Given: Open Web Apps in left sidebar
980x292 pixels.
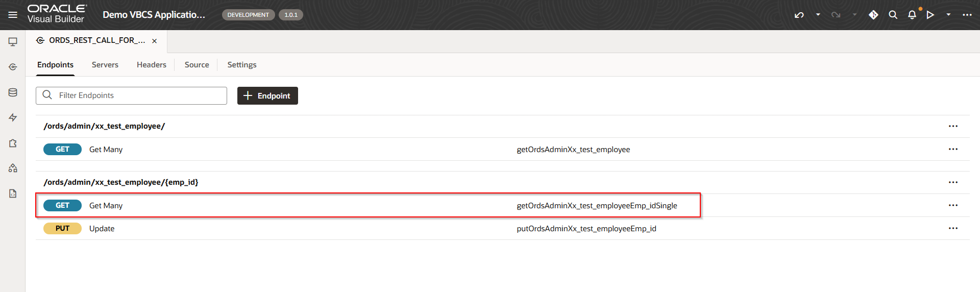Looking at the screenshot, I should tap(13, 42).
